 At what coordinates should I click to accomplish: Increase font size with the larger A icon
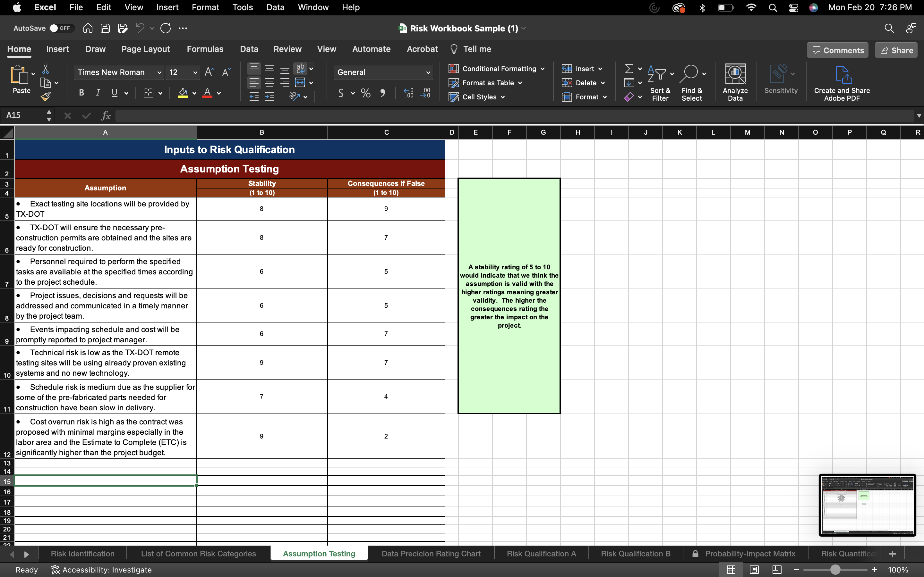[x=209, y=72]
